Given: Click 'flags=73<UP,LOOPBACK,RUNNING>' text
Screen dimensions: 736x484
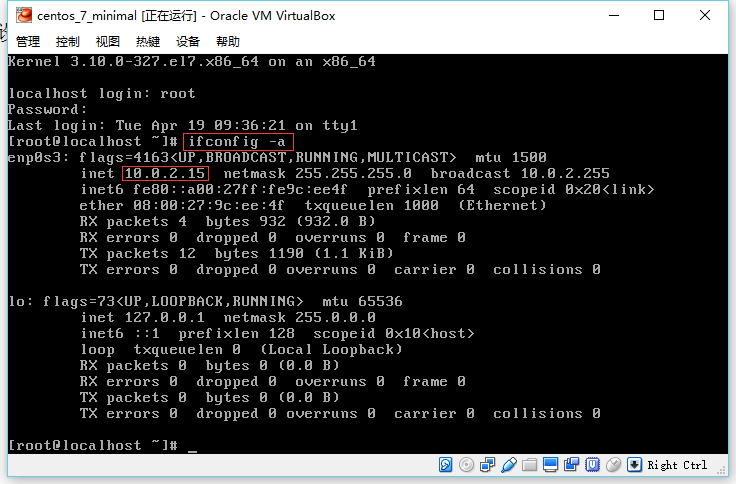Looking at the screenshot, I should [x=173, y=301].
